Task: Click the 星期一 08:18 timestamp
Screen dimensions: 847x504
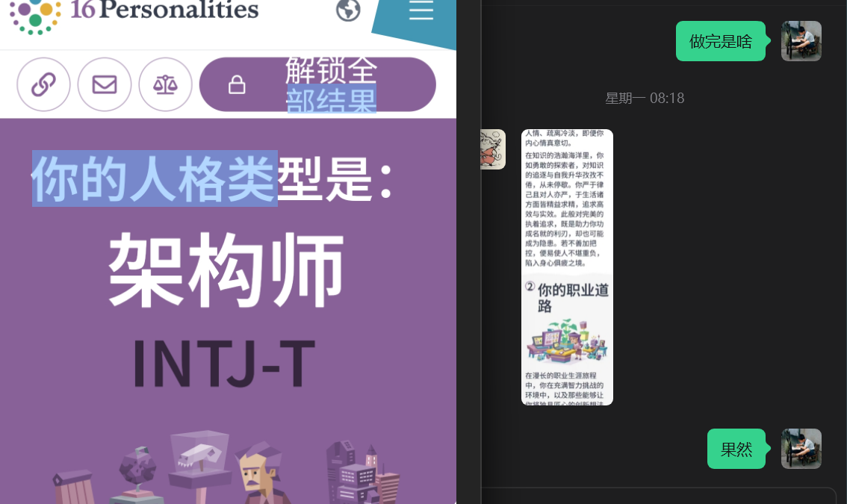Action: pyautogui.click(x=644, y=98)
